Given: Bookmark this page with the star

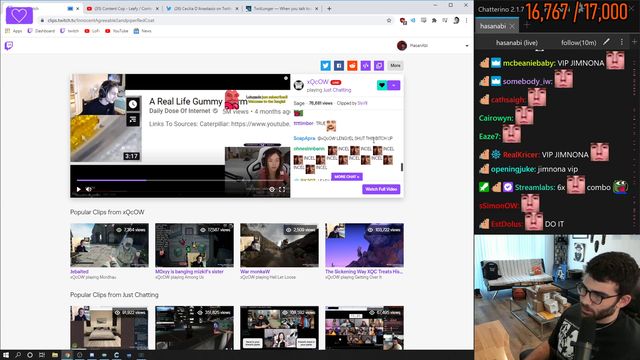Looking at the screenshot, I should pos(389,20).
